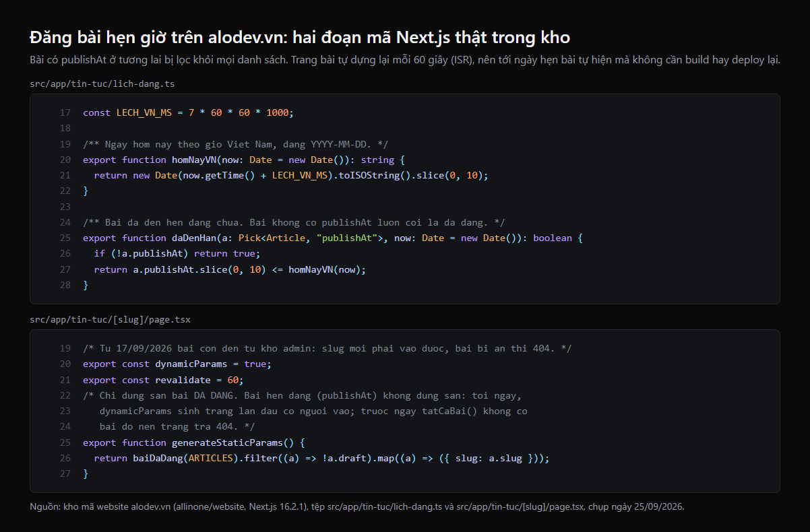Viewport: 810px width, 532px height.
Task: Click the comment starting 'Tu 17/09/2026 bai con den'
Action: 328,348
